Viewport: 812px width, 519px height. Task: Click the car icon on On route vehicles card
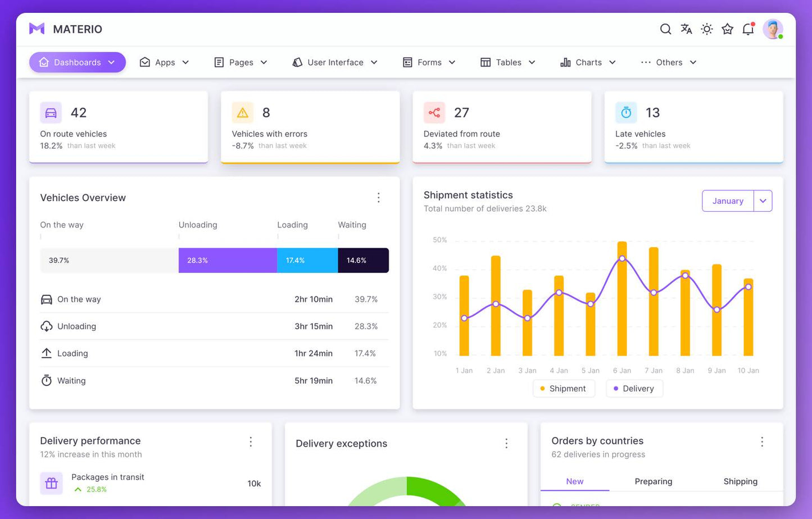pos(51,112)
